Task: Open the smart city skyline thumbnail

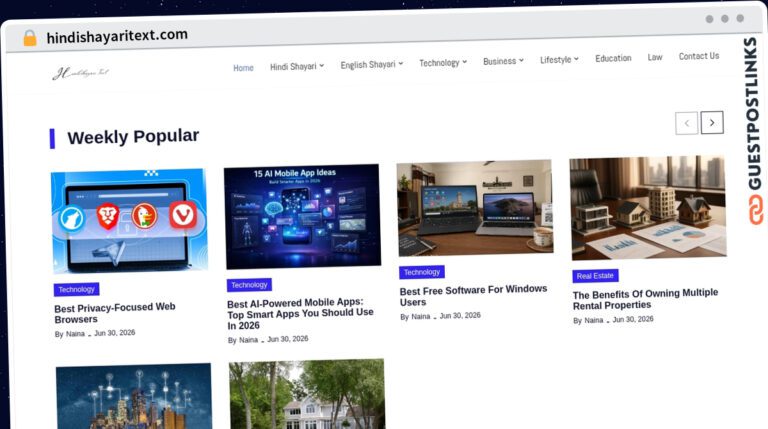Action: (x=134, y=396)
